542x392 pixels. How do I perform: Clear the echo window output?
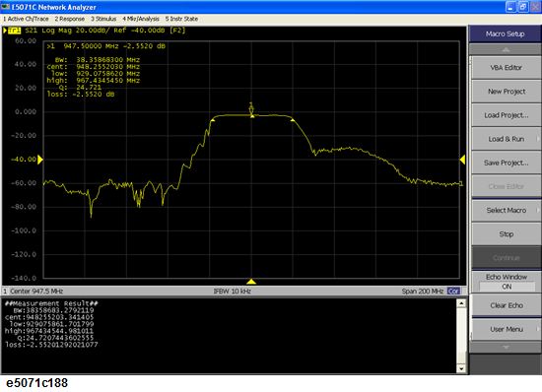pyautogui.click(x=507, y=305)
